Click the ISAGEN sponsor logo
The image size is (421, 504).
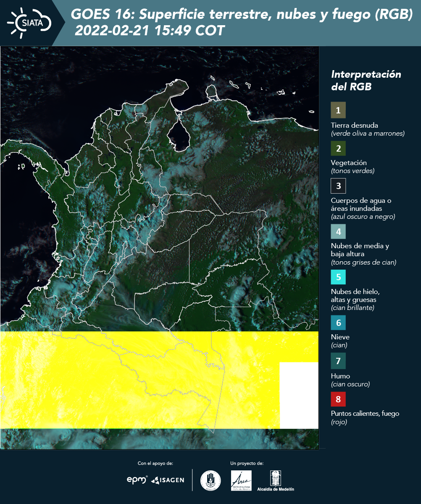pos(168,480)
